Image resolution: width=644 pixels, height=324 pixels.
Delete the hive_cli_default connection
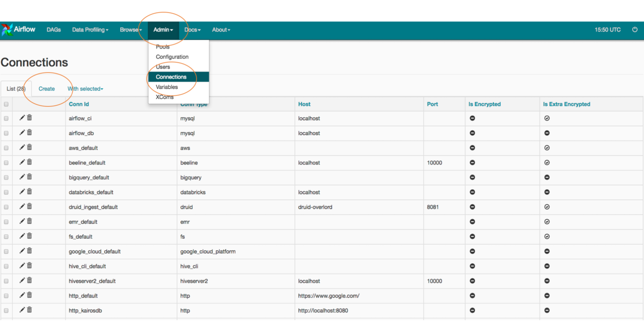(29, 266)
